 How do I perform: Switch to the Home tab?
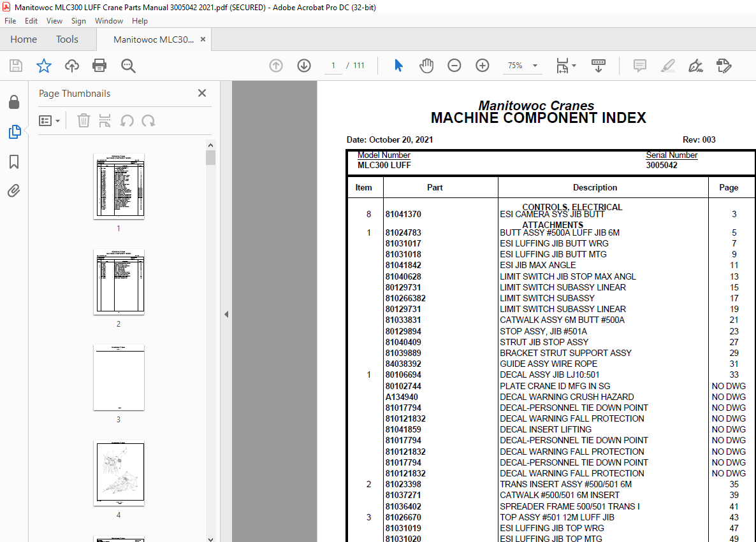pos(24,39)
